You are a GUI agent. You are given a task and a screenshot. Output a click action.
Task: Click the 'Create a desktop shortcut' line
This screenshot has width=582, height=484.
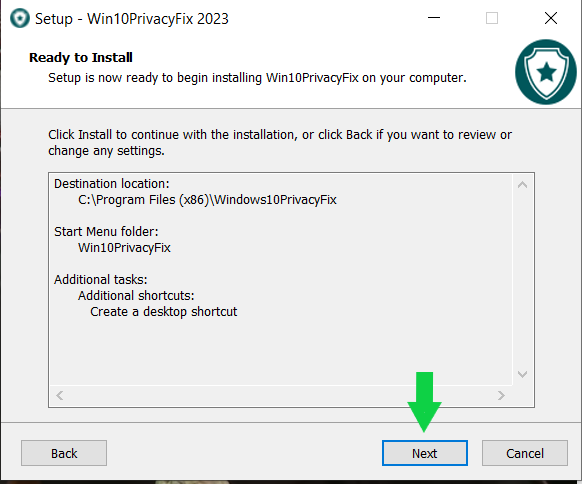click(164, 311)
